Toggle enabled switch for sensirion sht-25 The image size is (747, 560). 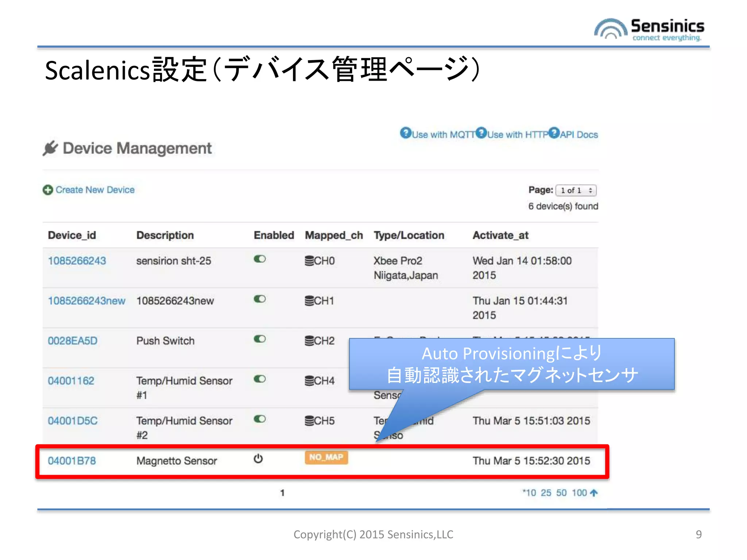click(260, 259)
